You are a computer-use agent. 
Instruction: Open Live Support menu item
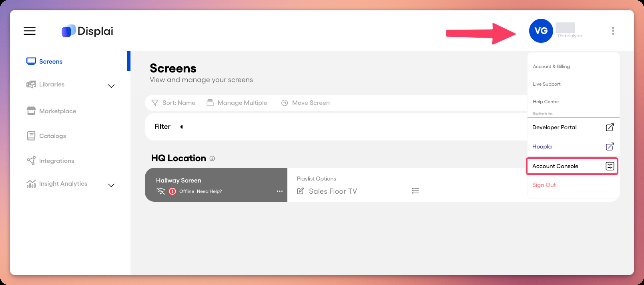click(x=547, y=84)
